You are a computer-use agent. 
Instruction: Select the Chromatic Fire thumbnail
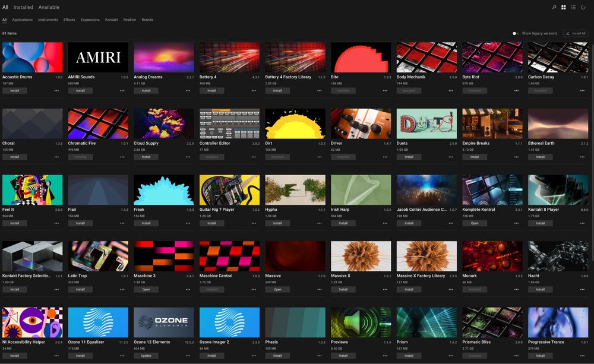point(98,124)
